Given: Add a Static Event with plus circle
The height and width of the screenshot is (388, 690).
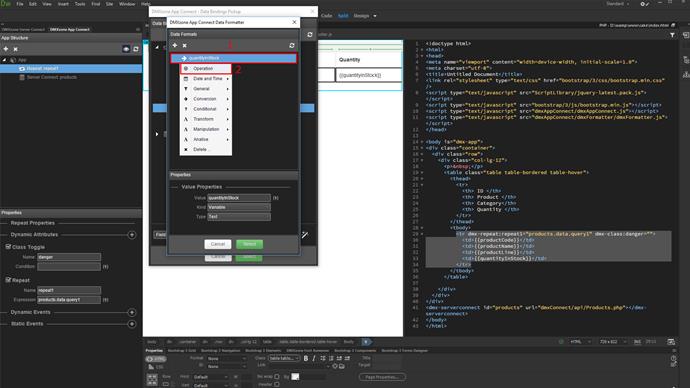Looking at the screenshot, I should 132,324.
